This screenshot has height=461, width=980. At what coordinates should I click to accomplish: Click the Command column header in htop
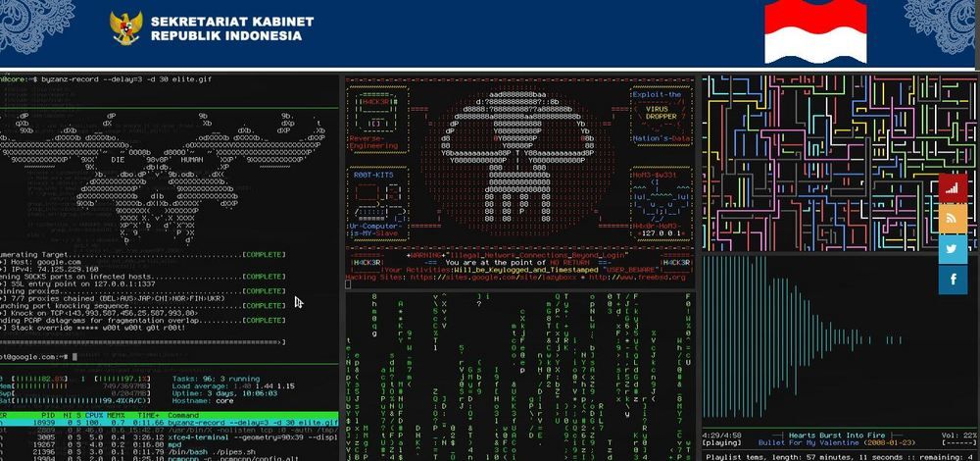[x=183, y=415]
